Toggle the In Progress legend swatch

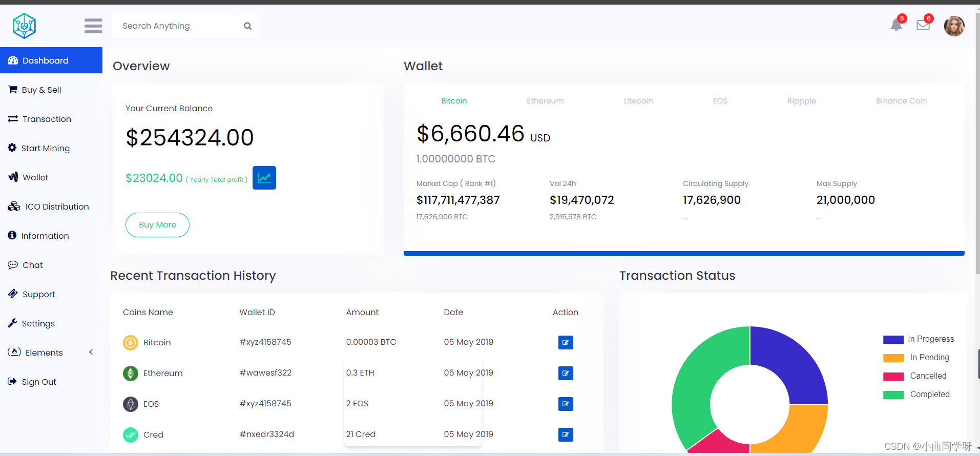click(x=893, y=339)
